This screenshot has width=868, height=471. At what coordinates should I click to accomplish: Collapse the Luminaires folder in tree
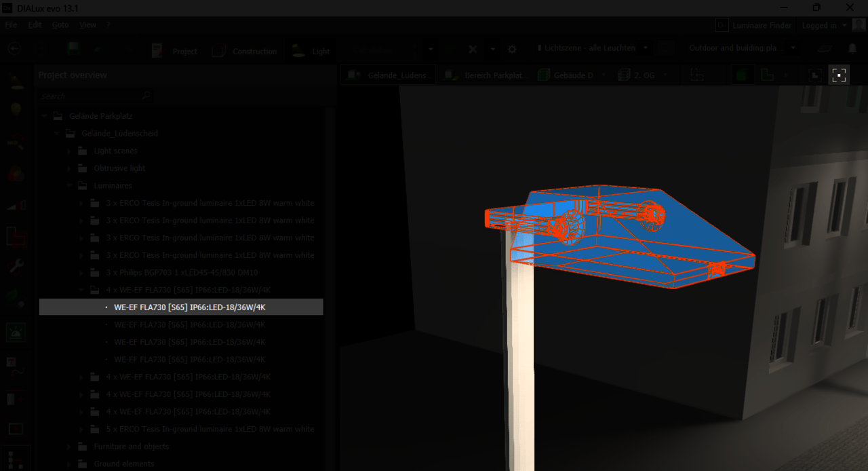coord(69,185)
